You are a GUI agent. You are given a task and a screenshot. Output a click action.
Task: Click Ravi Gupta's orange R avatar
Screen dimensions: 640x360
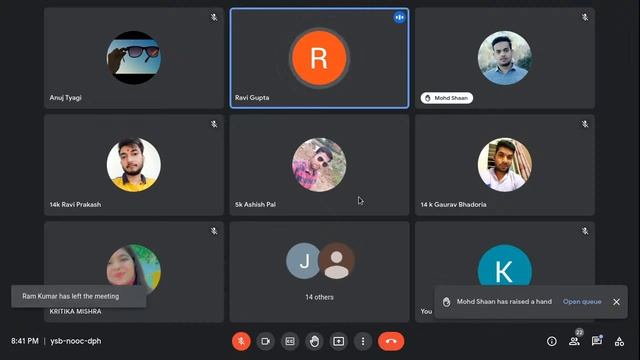tap(319, 58)
